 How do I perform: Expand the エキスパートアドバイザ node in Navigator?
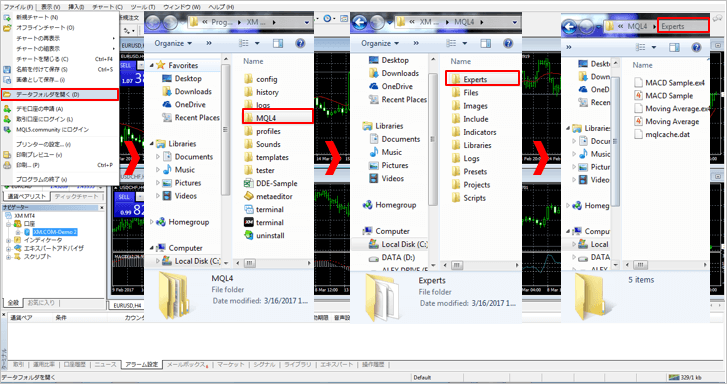pos(8,249)
